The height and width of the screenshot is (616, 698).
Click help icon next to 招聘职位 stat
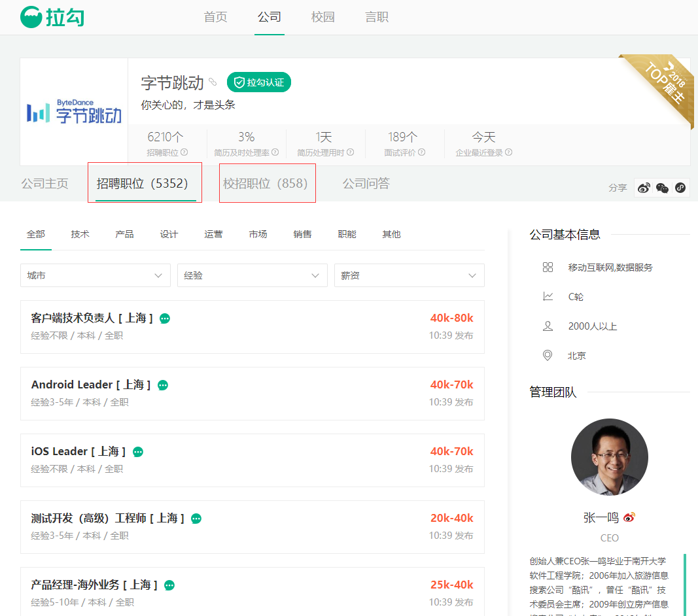click(184, 152)
